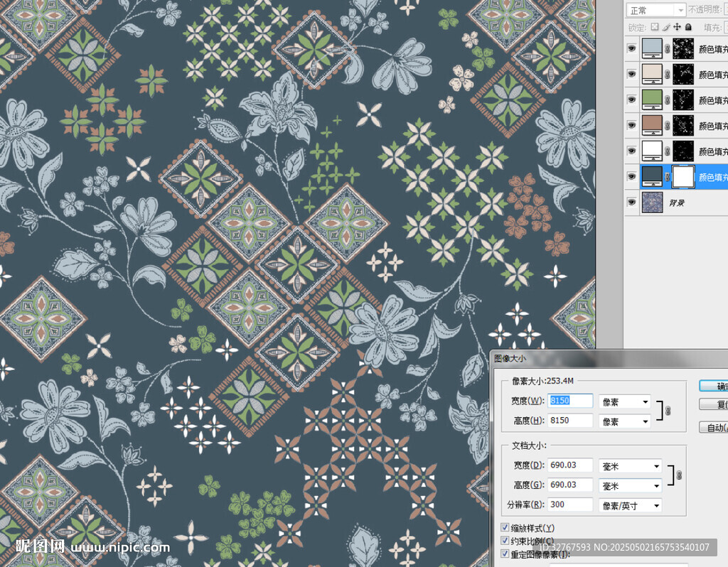Click the 确定 OK button
This screenshot has height=567, width=728.
[713, 386]
